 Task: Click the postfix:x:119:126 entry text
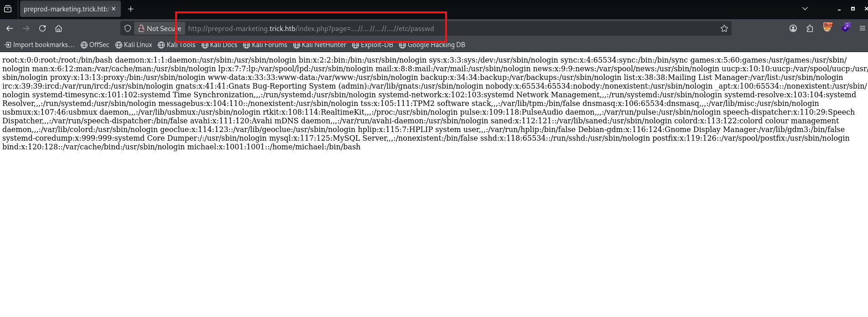point(751,138)
